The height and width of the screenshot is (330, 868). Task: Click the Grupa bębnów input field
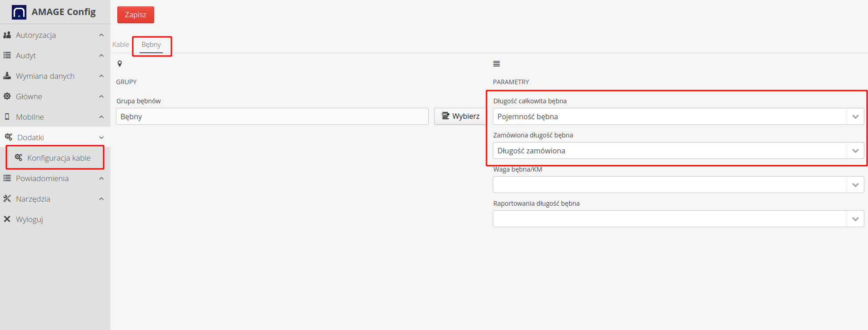pyautogui.click(x=272, y=117)
